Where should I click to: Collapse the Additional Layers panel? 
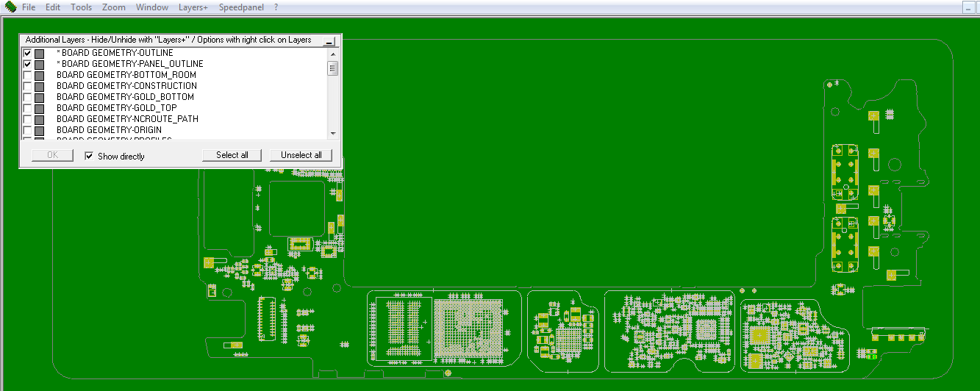(x=329, y=42)
